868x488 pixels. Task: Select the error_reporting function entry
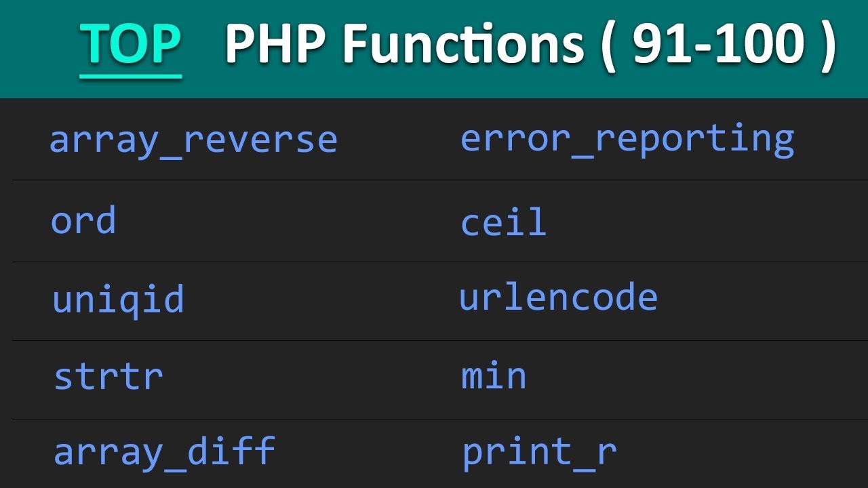[627, 139]
